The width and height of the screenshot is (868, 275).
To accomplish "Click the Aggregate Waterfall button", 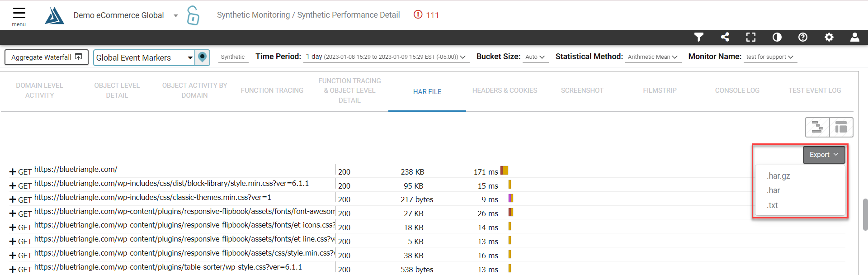I will click(x=47, y=57).
